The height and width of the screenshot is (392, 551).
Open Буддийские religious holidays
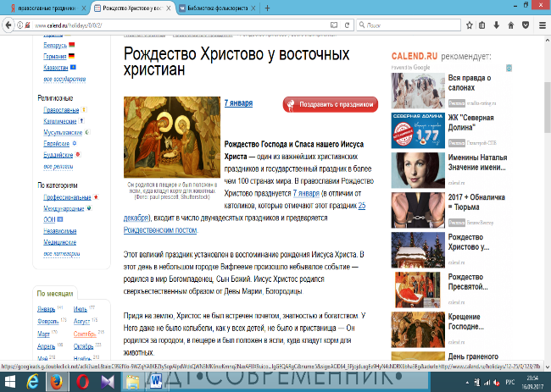coord(58,155)
